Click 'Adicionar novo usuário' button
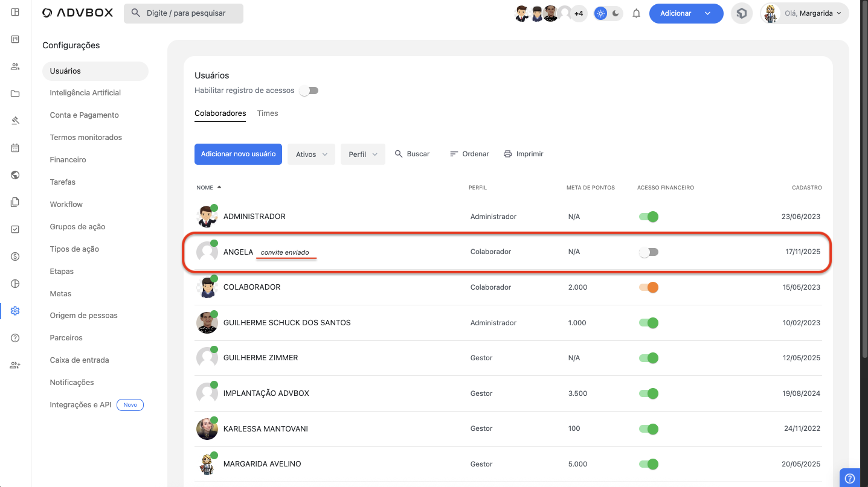The width and height of the screenshot is (868, 487). click(x=238, y=154)
